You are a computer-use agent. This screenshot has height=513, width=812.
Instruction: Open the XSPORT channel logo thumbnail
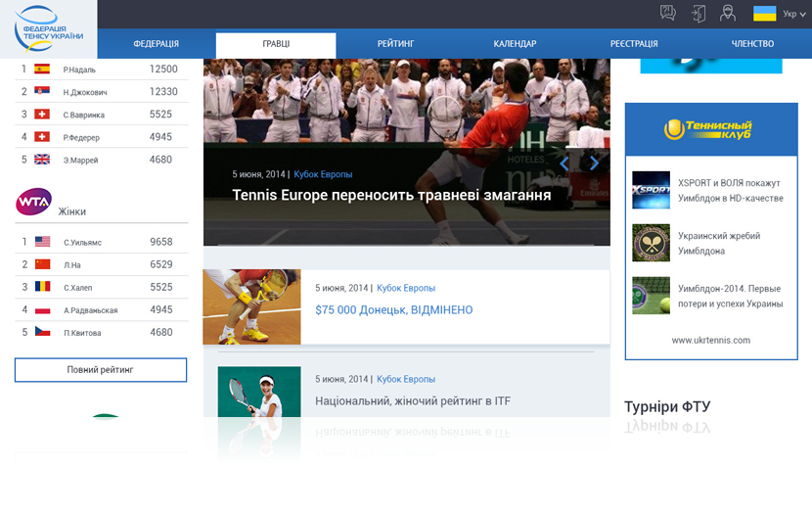coord(651,190)
